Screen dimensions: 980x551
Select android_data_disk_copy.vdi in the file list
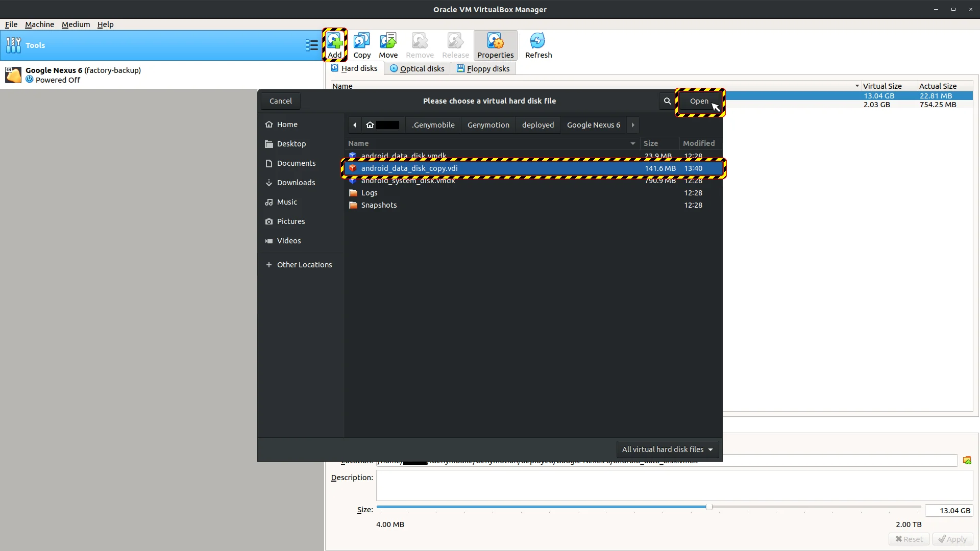[x=459, y=168]
